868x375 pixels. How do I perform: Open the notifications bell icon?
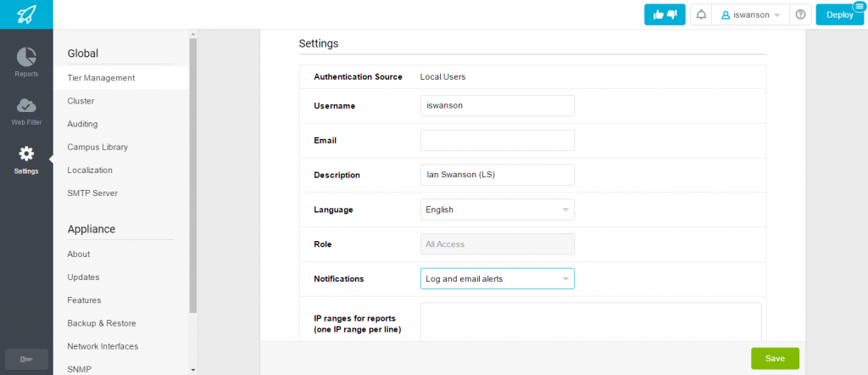[701, 15]
